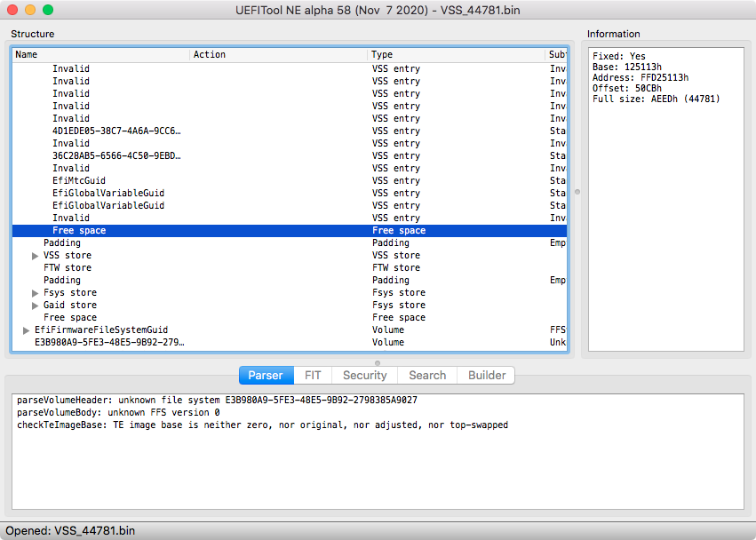Close the UEFITool window

click(x=12, y=10)
